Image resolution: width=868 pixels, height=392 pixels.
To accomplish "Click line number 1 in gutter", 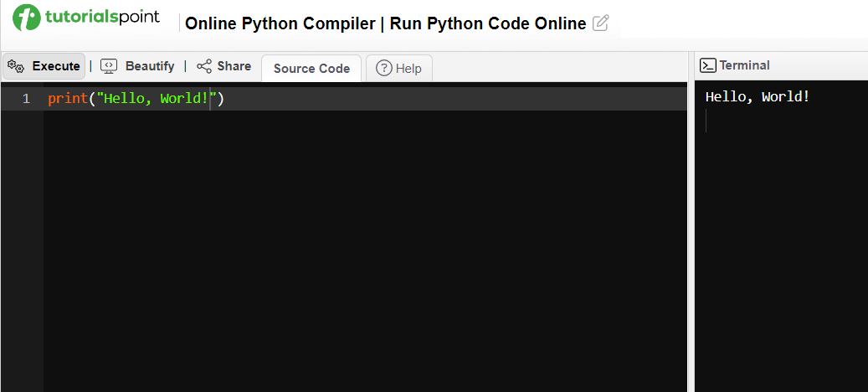I will (x=26, y=99).
